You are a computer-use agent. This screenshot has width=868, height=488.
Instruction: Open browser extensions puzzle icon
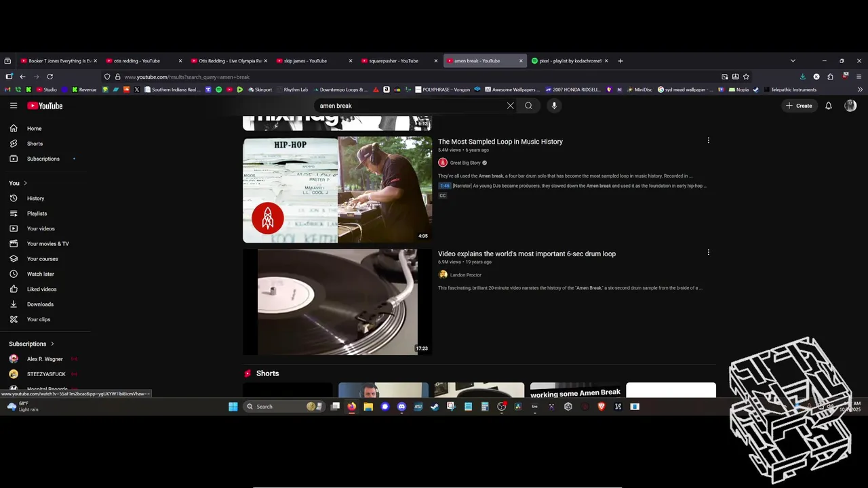830,77
